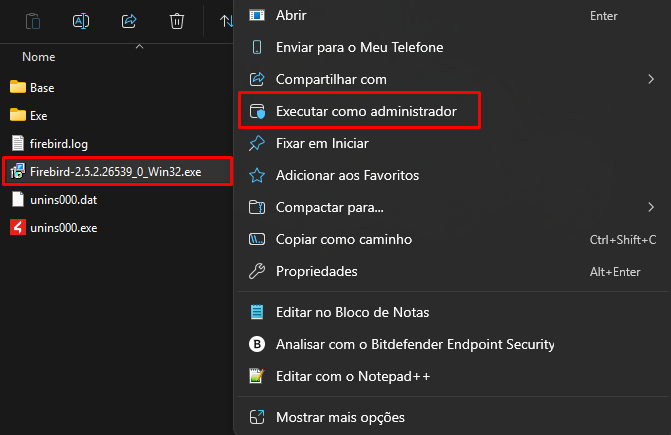Select the Bitdefender Endpoint Security scan icon
The width and height of the screenshot is (671, 435).
click(x=257, y=345)
